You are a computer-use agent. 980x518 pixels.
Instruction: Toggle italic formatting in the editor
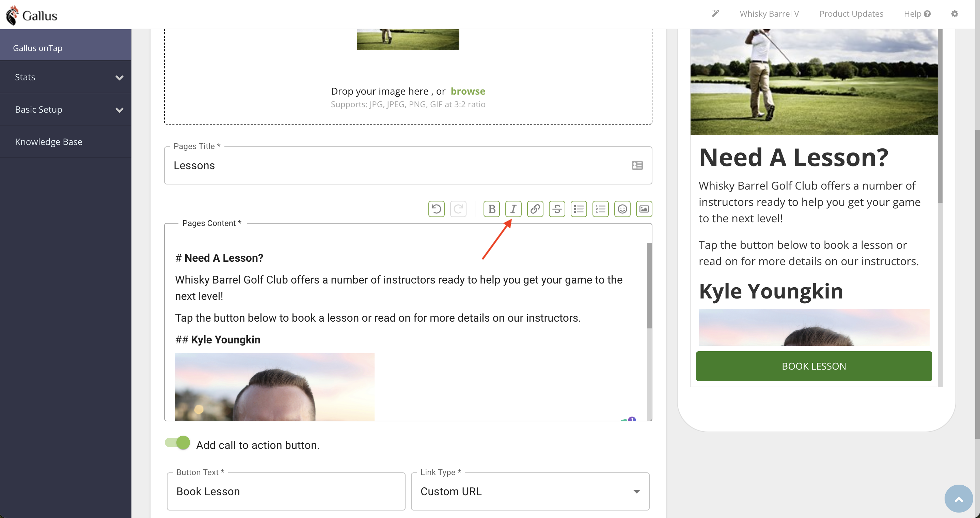[513, 209]
